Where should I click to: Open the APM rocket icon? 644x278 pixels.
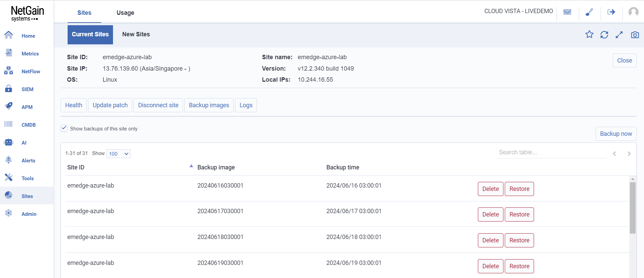click(9, 106)
